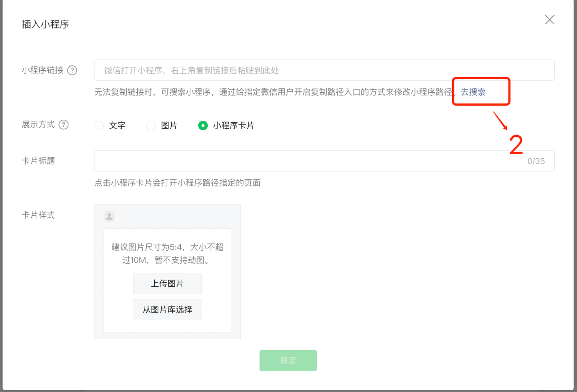
Task: Click the avatar placeholder in card preview
Action: [109, 216]
